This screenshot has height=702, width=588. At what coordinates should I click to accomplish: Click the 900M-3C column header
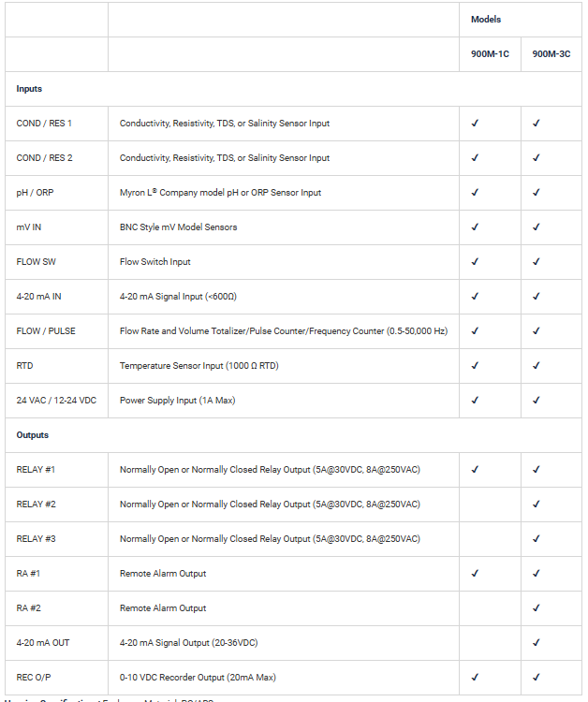551,54
